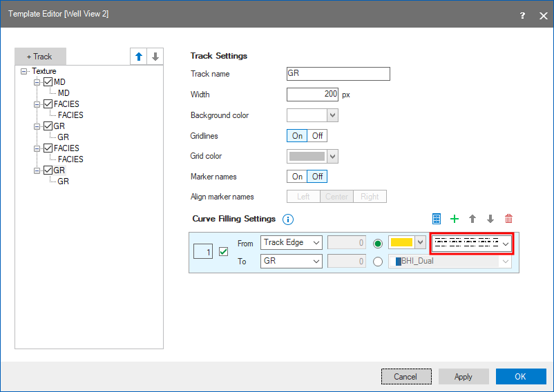Click the move track up arrow
The height and width of the screenshot is (392, 554).
[139, 57]
